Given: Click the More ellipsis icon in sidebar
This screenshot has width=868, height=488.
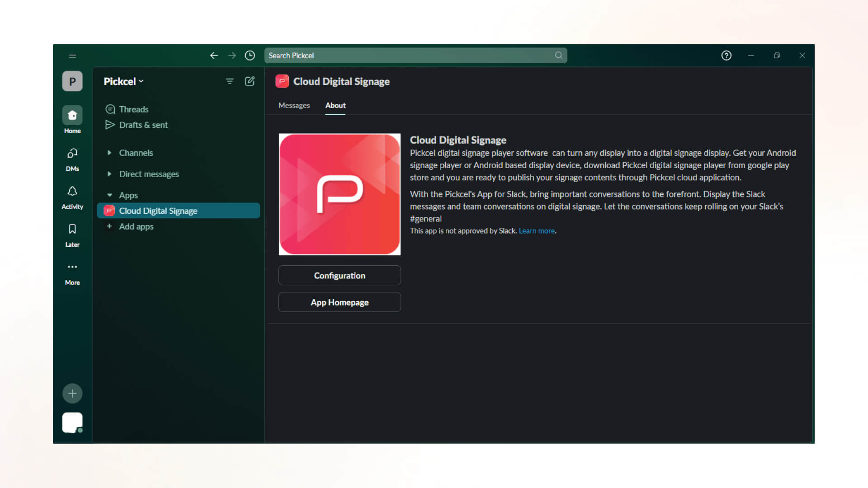Looking at the screenshot, I should [72, 267].
